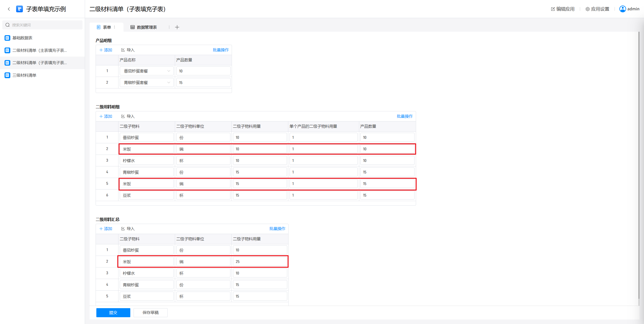Viewport: 644px width, 324px height.
Task: Click the plus icon to add a view tab
Action: (177, 27)
